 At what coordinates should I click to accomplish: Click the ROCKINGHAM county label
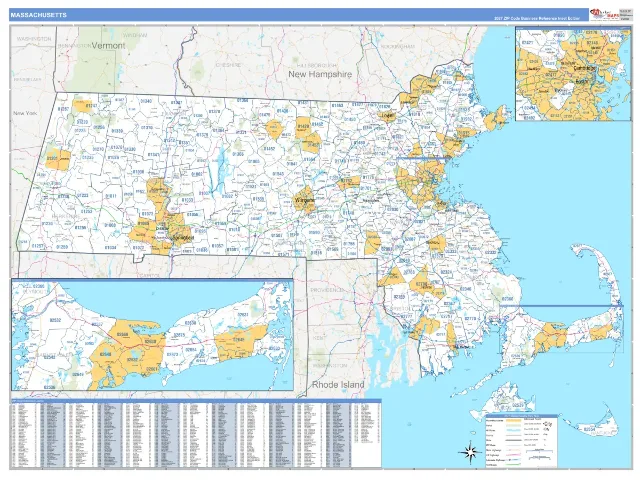pyautogui.click(x=397, y=46)
